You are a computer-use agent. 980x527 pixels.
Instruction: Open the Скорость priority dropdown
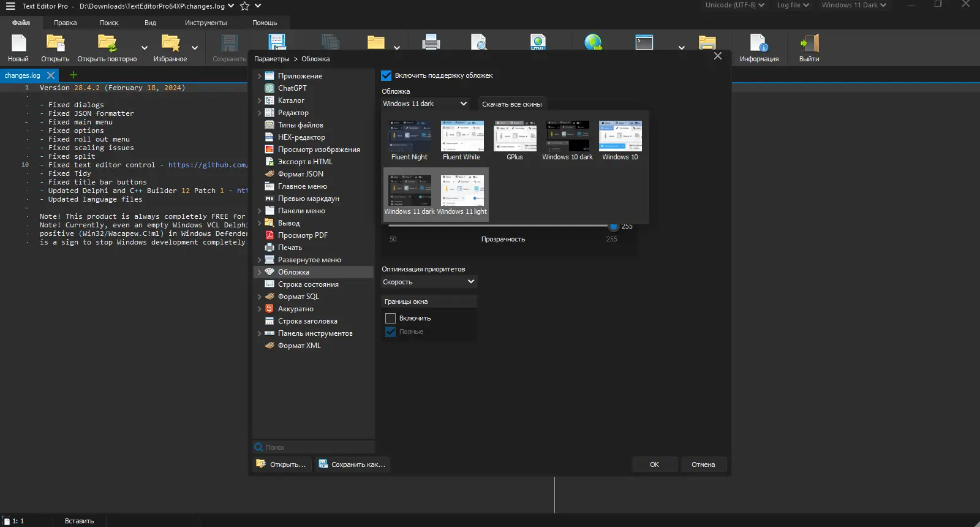(429, 282)
